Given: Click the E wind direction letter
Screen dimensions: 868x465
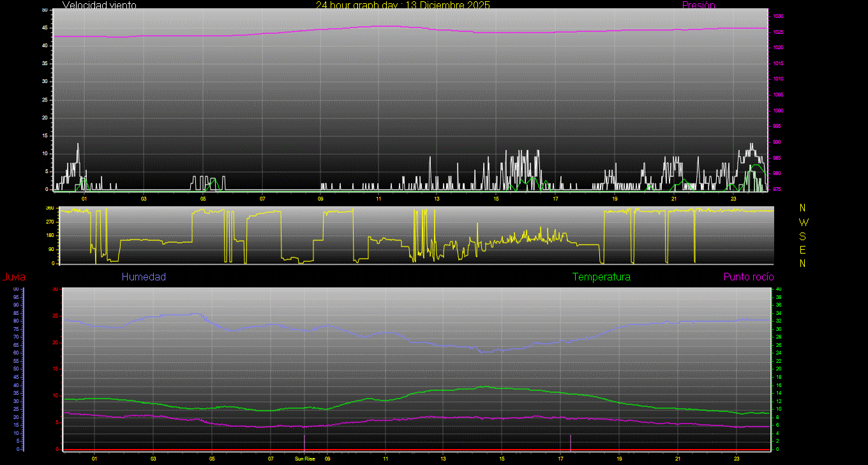Looking at the screenshot, I should (803, 249).
